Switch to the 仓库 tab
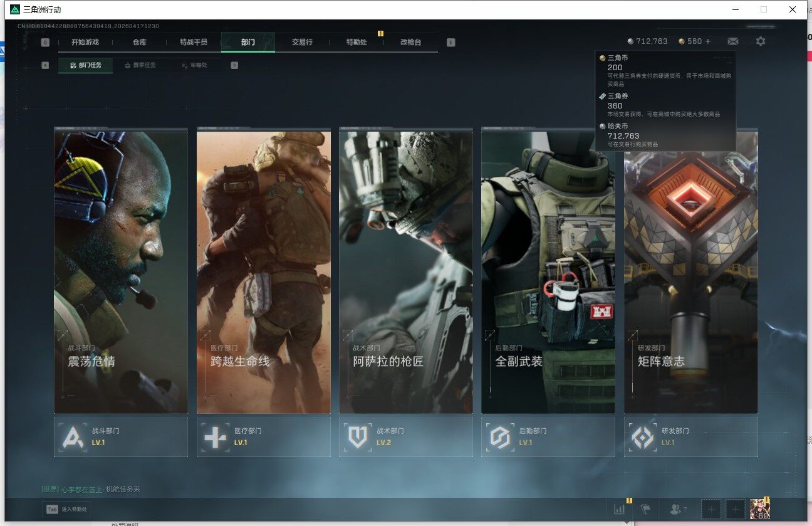The width and height of the screenshot is (812, 526). [x=139, y=42]
